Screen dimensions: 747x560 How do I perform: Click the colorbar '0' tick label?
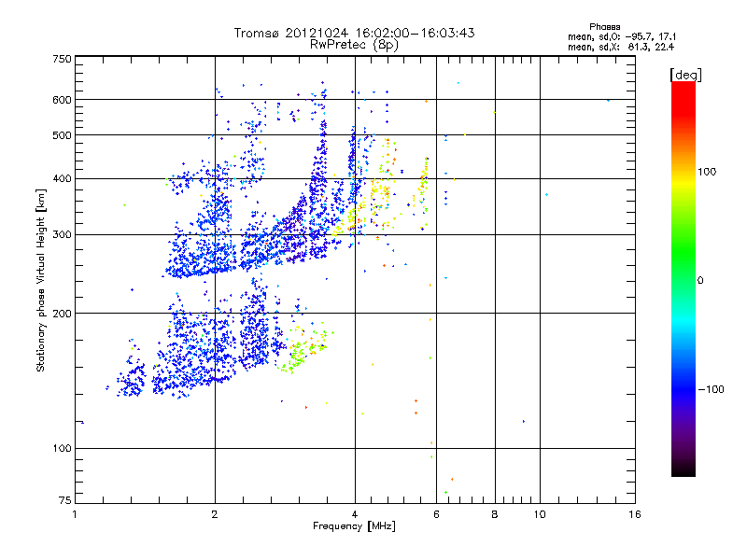(x=700, y=281)
